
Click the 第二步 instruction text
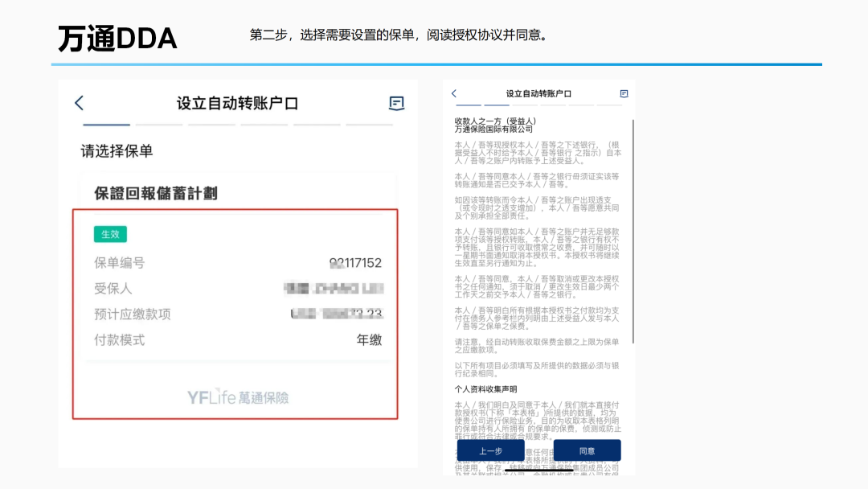click(x=399, y=35)
